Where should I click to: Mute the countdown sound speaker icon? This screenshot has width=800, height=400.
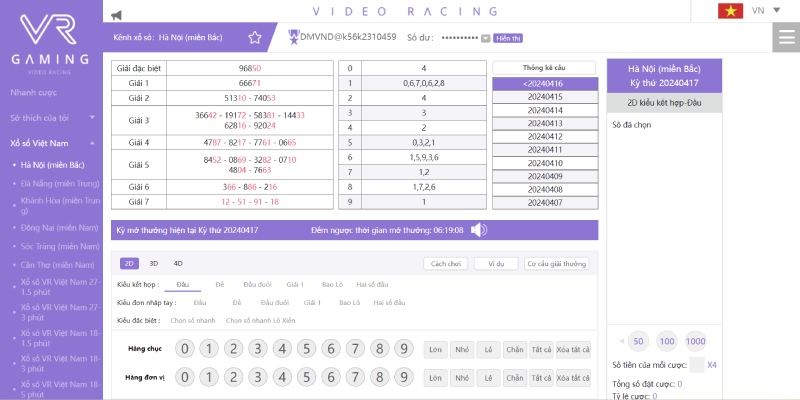pos(479,230)
